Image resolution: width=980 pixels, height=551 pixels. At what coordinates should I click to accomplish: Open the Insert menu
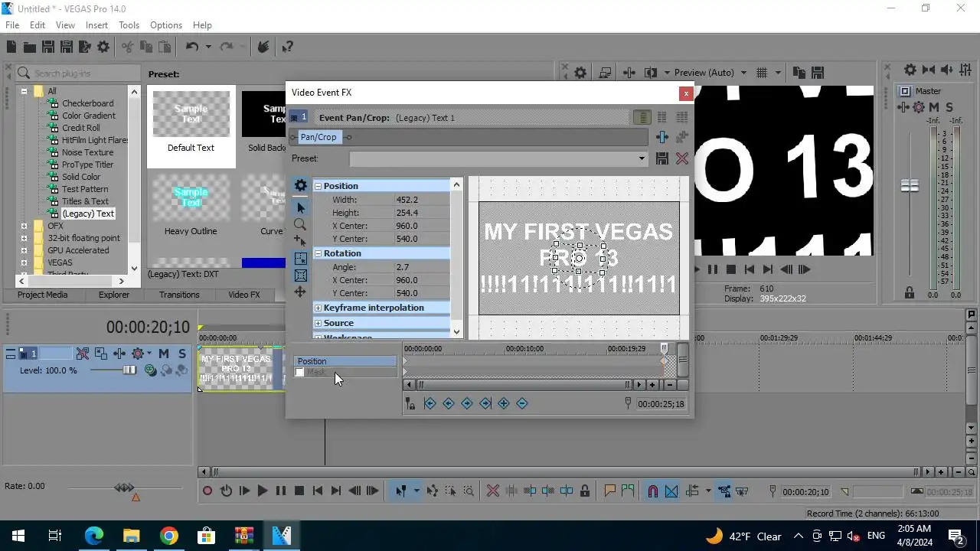click(96, 25)
